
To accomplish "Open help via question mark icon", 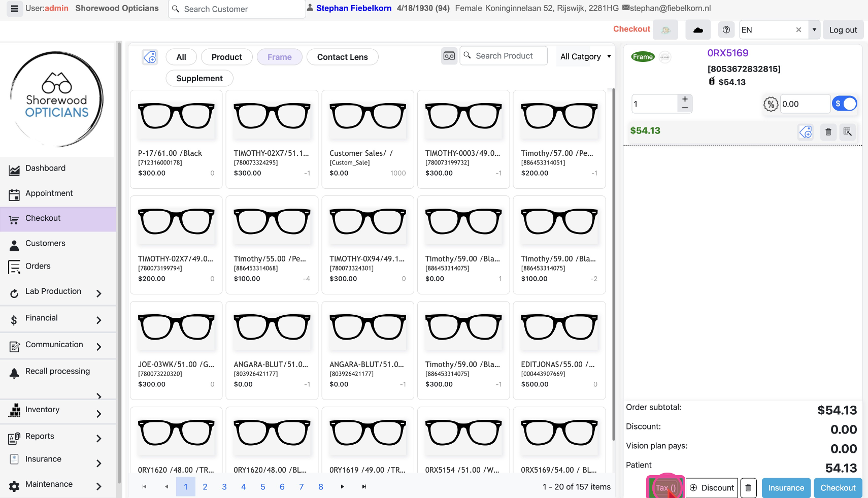I will click(x=726, y=30).
